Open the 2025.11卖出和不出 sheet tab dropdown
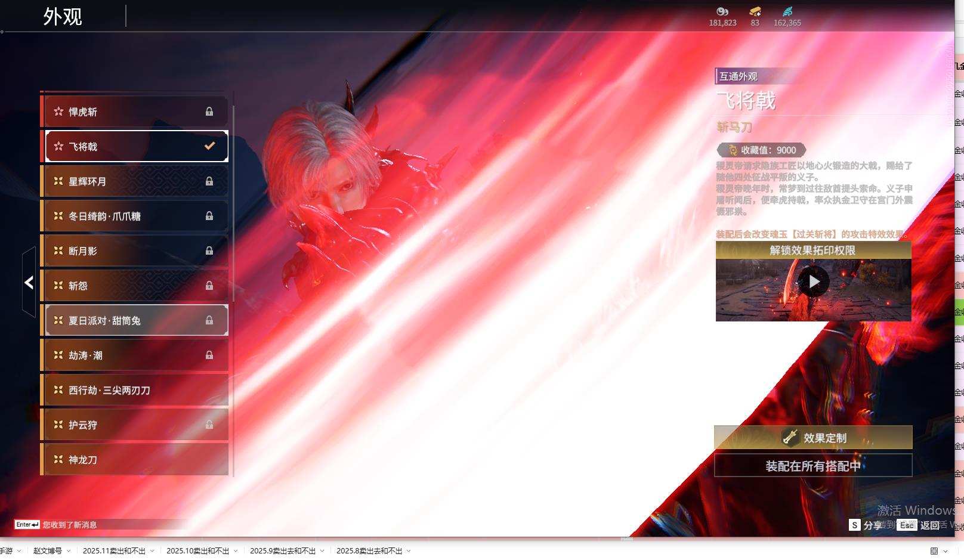Screen dimensions: 964x560 [153, 551]
